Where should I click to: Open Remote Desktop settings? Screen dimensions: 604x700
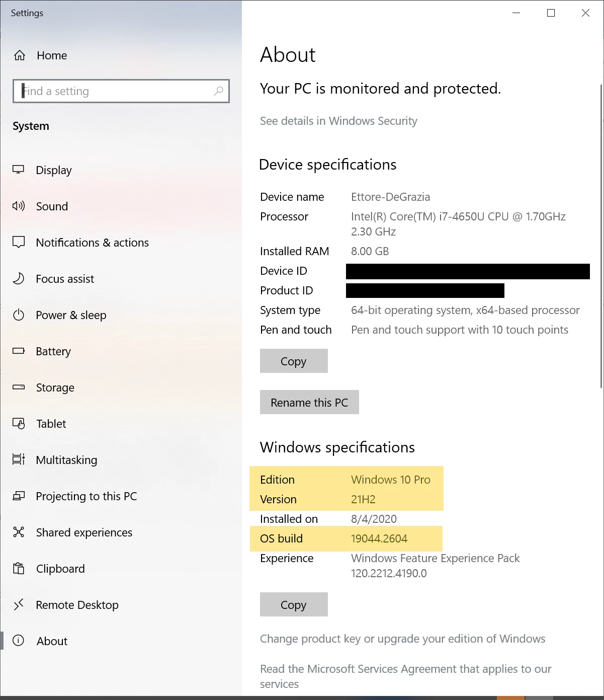[x=77, y=605]
